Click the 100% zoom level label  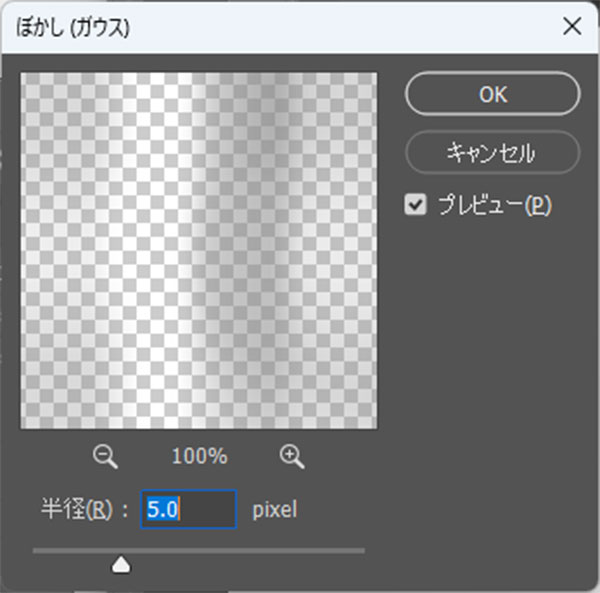[199, 456]
